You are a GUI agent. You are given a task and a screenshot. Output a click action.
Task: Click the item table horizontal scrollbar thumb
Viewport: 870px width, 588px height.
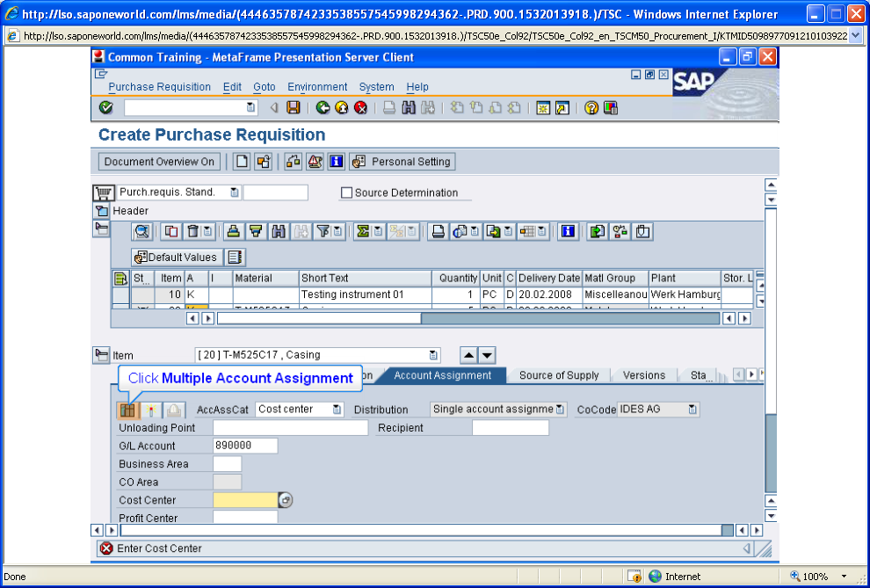pyautogui.click(x=319, y=318)
